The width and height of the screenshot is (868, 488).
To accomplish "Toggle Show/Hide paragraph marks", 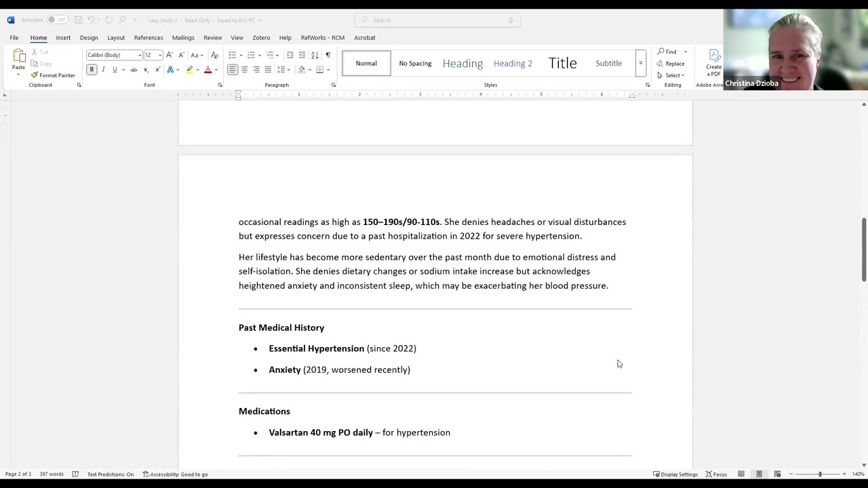I will tap(328, 55).
